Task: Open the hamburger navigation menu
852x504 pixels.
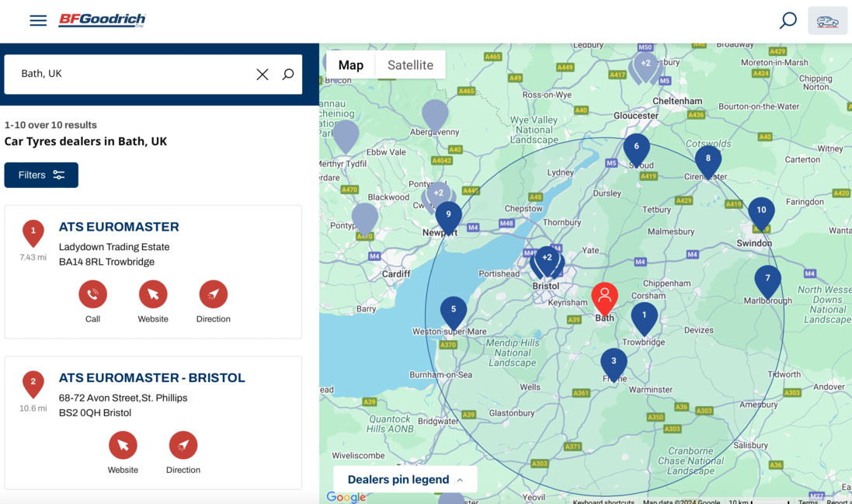Action: pos(38,21)
